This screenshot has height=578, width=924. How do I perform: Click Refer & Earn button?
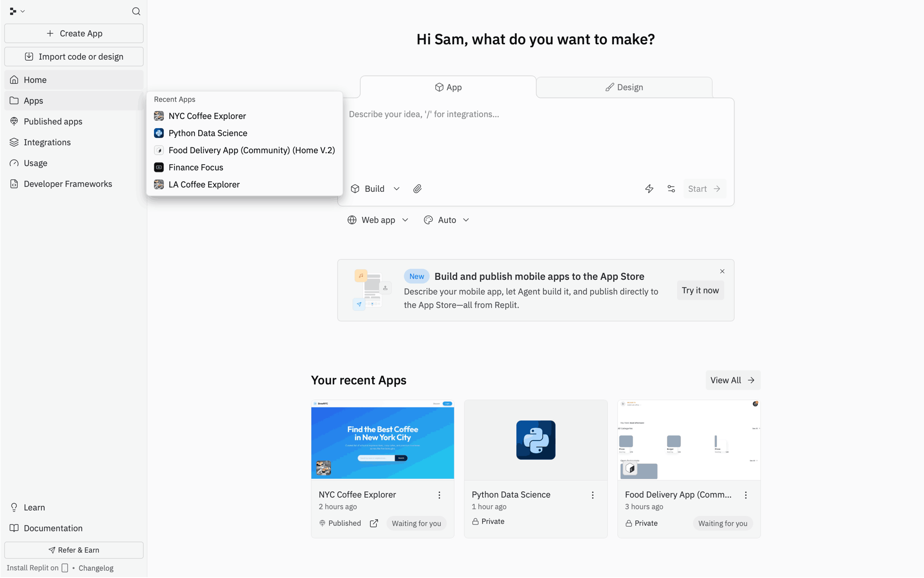pos(74,550)
